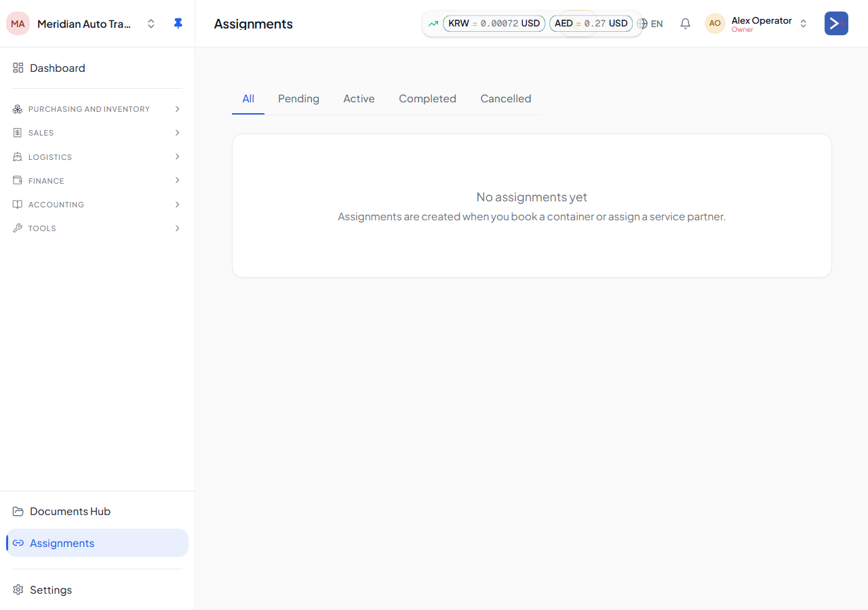868x610 pixels.
Task: Expand the Purchasing and Inventory chevron
Action: (177, 109)
